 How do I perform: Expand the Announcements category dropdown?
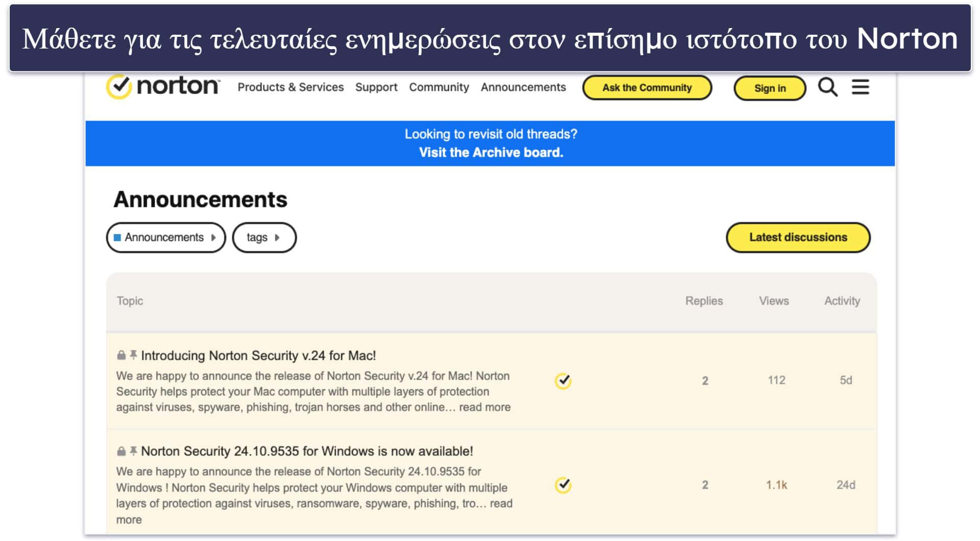pos(166,238)
